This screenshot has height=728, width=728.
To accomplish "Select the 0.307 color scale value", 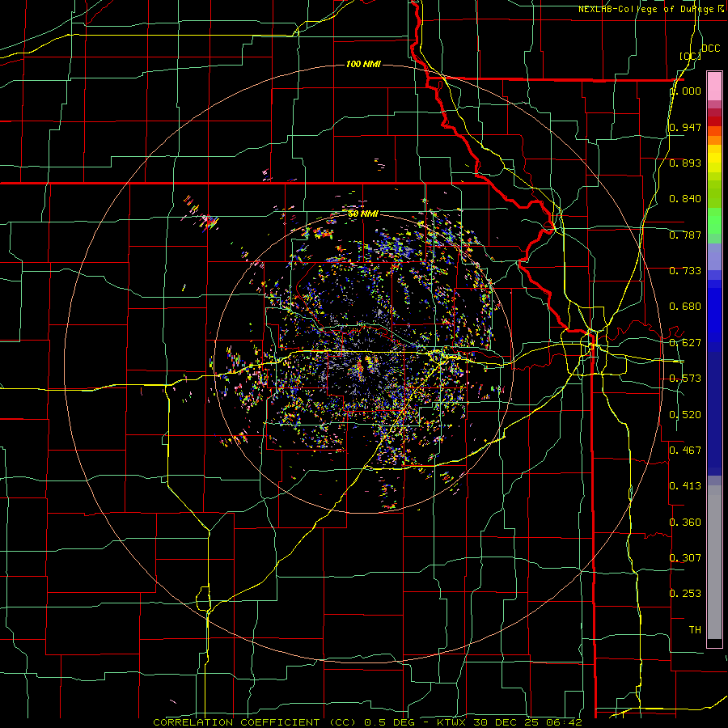I will point(685,558).
